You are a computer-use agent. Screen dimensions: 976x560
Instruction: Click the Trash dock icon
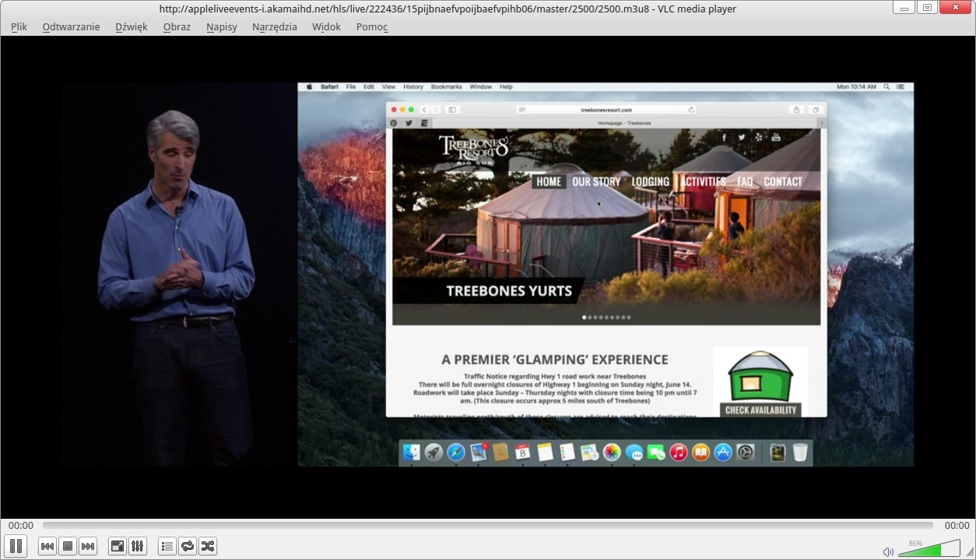800,452
